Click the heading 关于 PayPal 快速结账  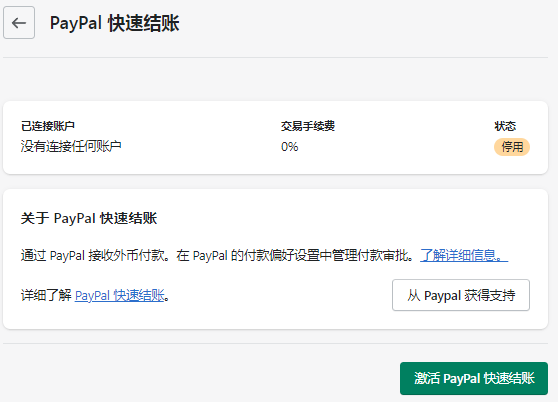(89, 218)
